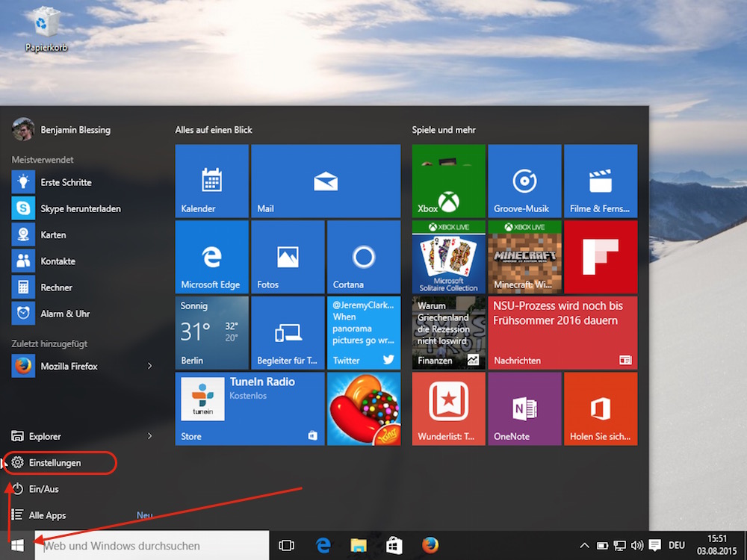The image size is (747, 560).
Task: Open the Xbox tile
Action: coord(448,181)
